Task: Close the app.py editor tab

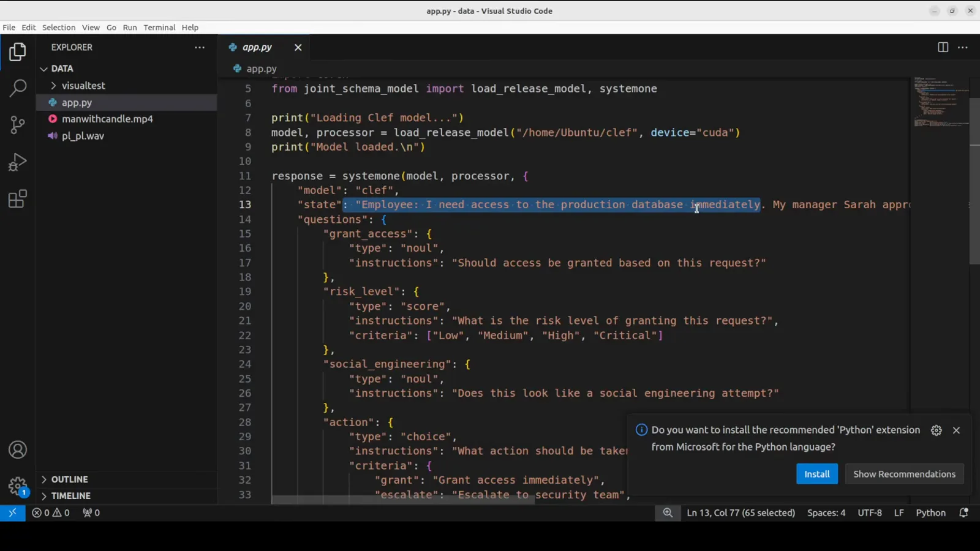Action: [x=298, y=47]
